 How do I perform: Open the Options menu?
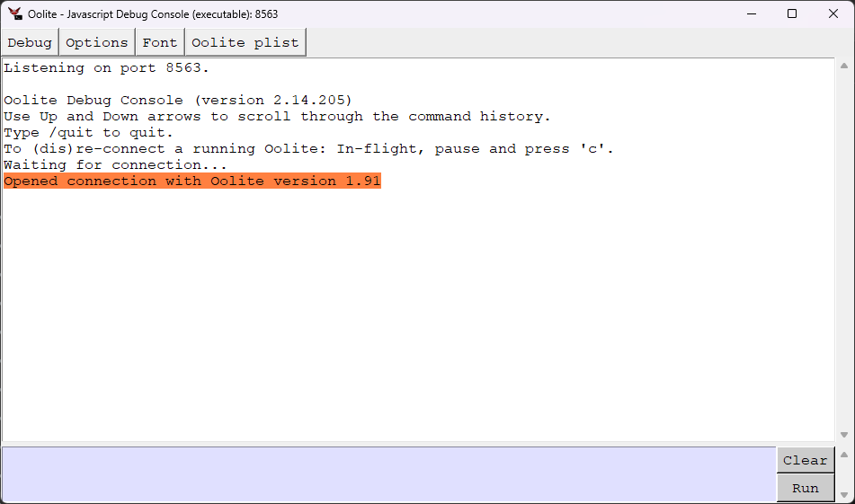click(x=96, y=42)
